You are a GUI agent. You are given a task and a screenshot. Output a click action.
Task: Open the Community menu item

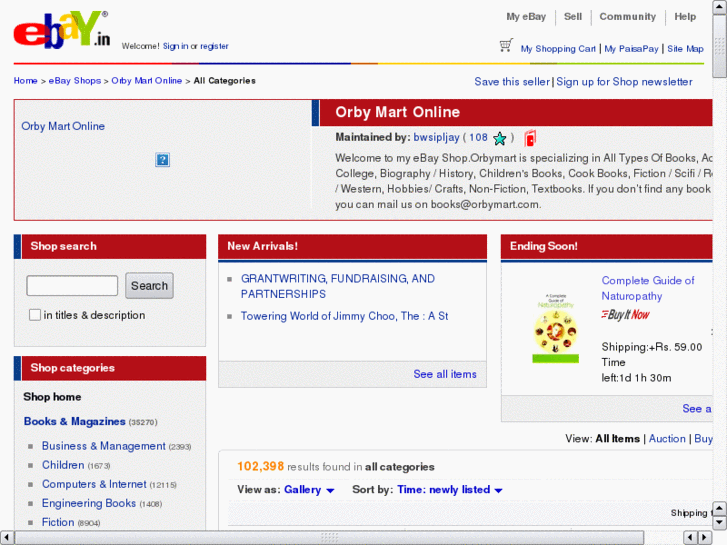point(628,17)
